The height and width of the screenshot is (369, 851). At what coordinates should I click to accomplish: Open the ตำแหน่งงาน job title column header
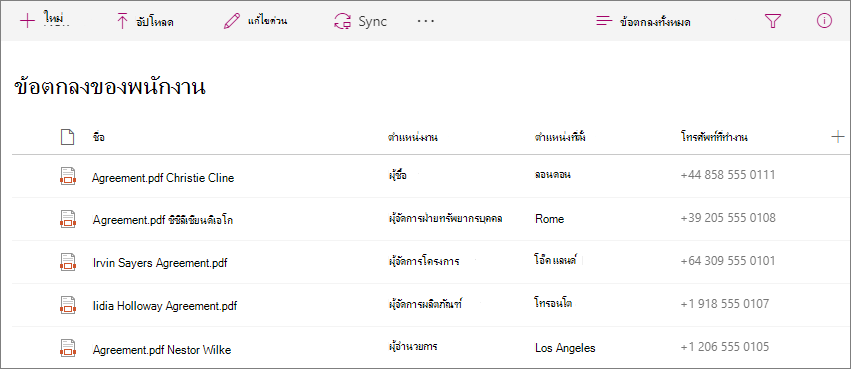[x=412, y=137]
